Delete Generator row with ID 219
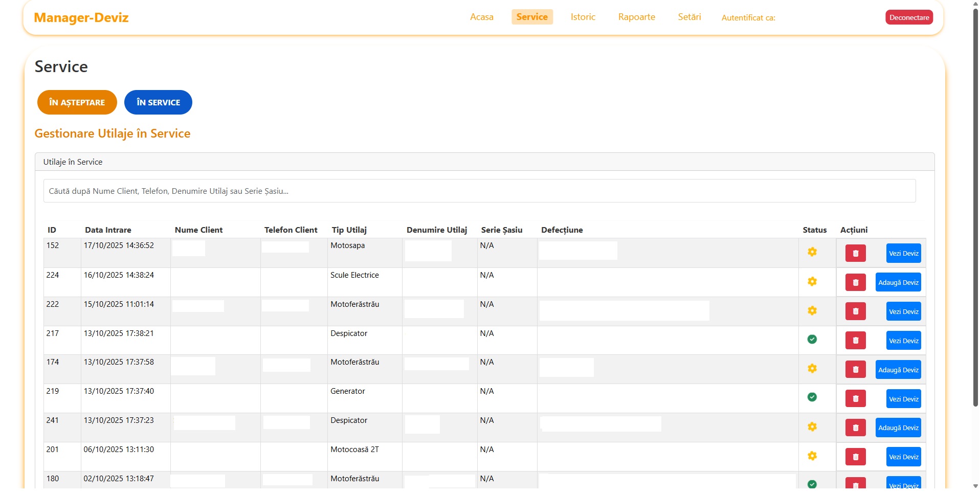Screen dimensions: 980x494 click(855, 399)
